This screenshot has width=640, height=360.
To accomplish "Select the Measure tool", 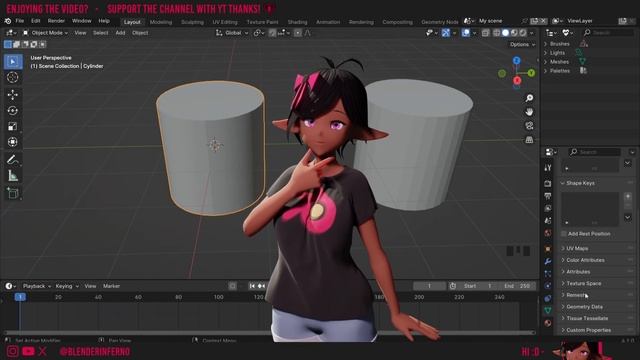I will (13, 176).
